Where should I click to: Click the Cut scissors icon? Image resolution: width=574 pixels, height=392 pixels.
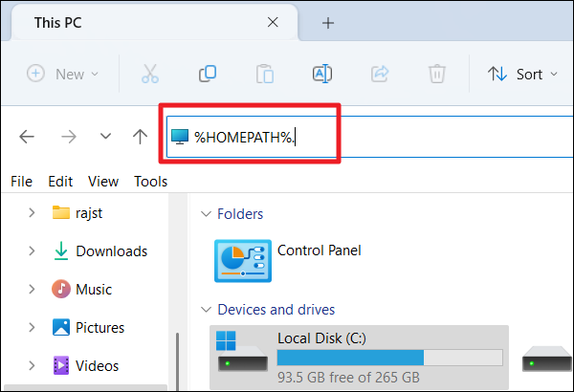click(x=150, y=74)
